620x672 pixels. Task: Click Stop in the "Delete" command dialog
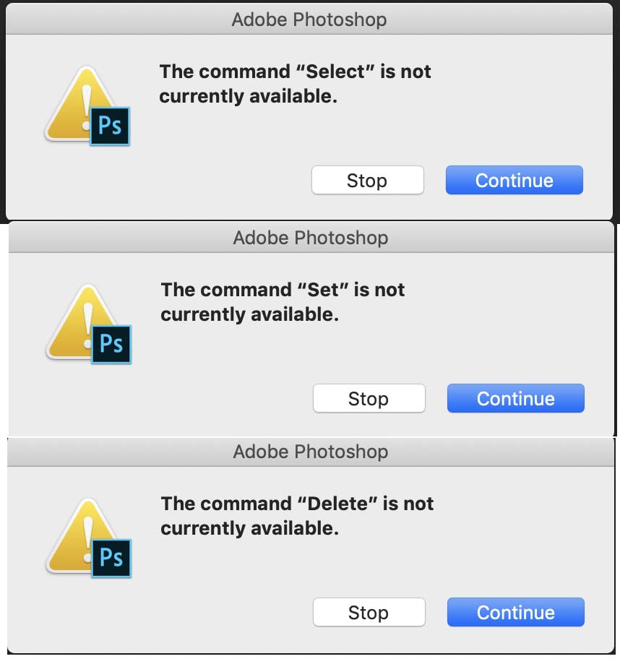[369, 612]
